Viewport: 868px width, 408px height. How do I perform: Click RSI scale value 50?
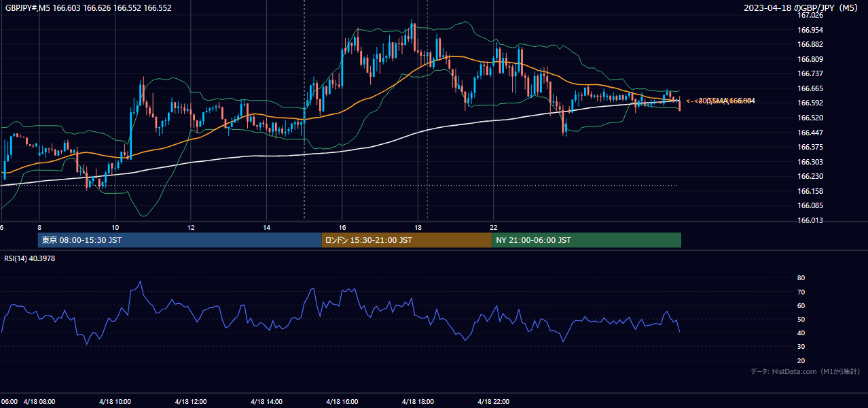pyautogui.click(x=801, y=319)
